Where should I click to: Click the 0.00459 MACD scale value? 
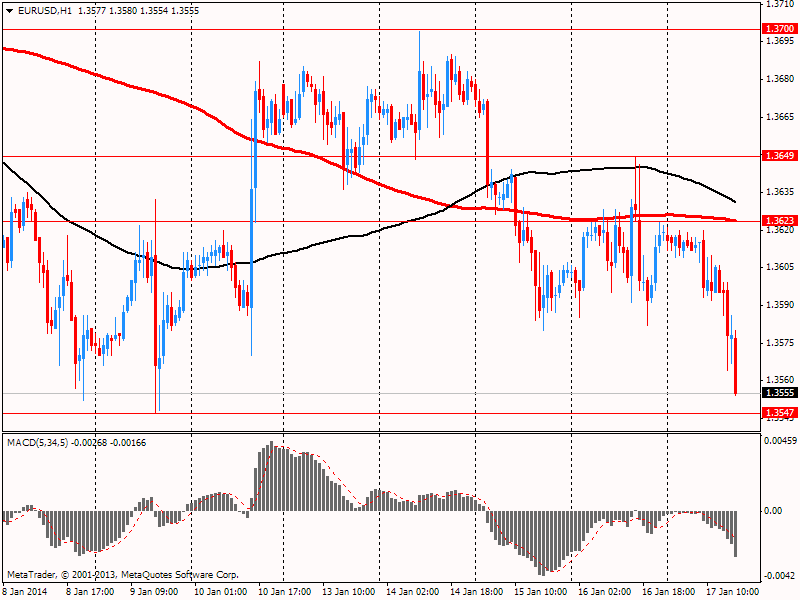781,440
